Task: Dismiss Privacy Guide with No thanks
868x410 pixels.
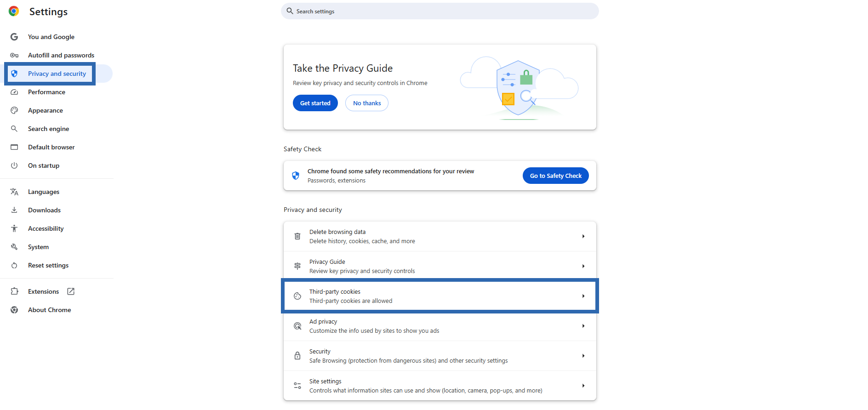Action: point(367,103)
